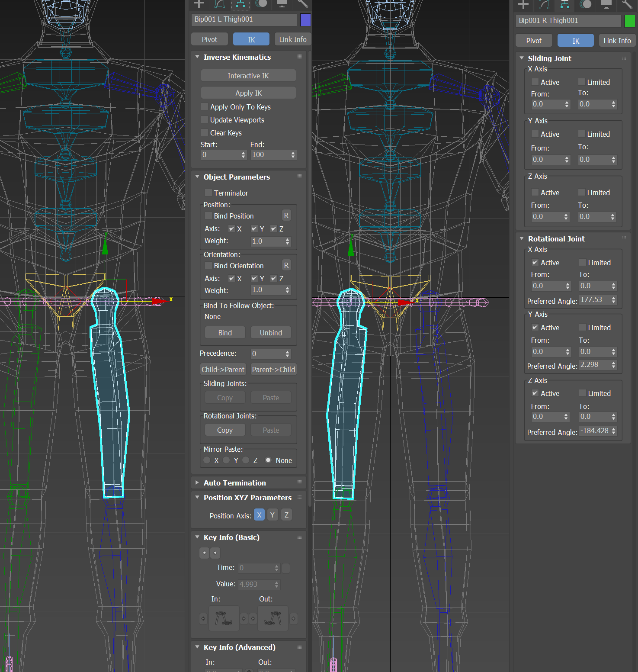
Task: Collapse the Rotational Joint rollout
Action: click(x=522, y=238)
